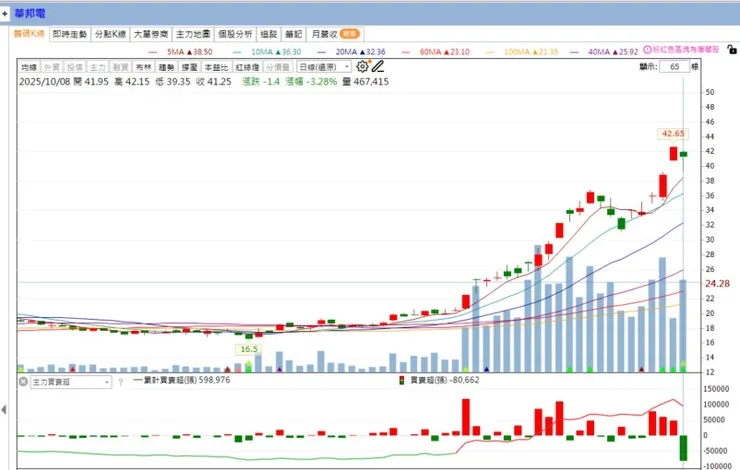Toggle 融資 overlay button
Viewport: 740px width, 470px height.
120,67
